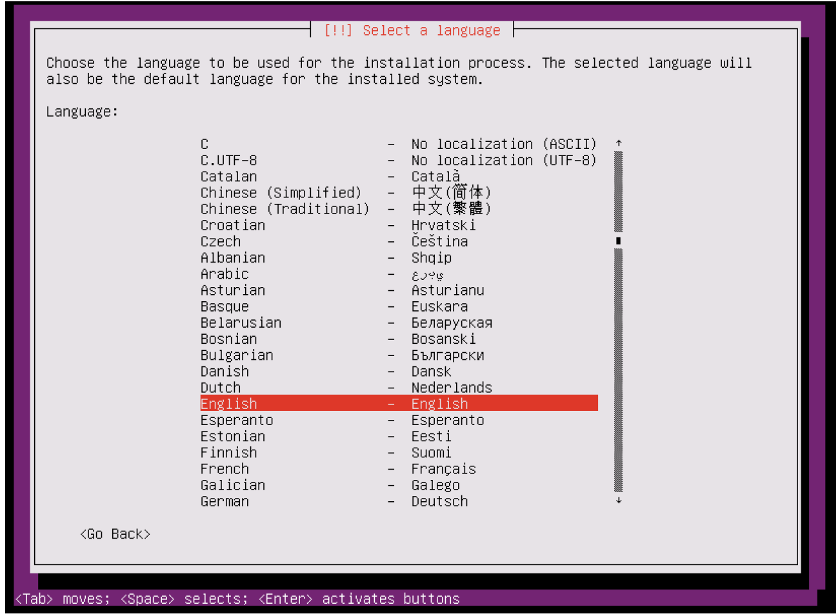The image size is (840, 616).
Task: Select German from the languages
Action: [x=399, y=501]
